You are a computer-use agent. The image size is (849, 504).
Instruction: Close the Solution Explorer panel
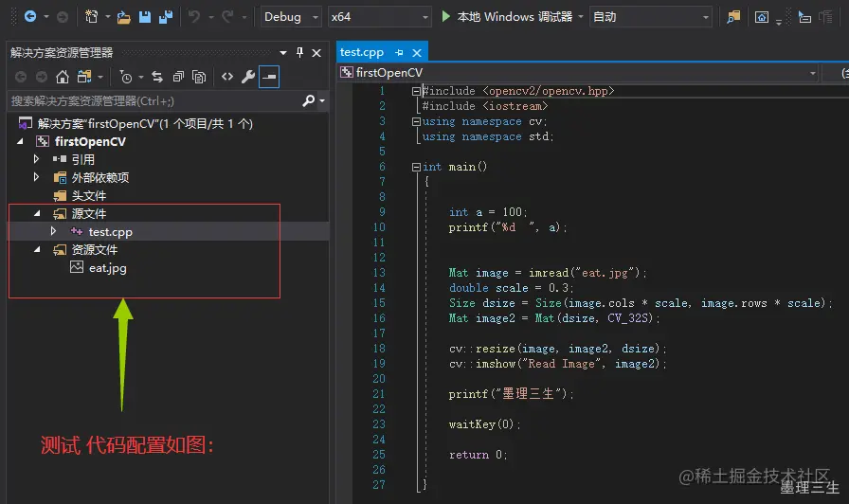point(316,52)
